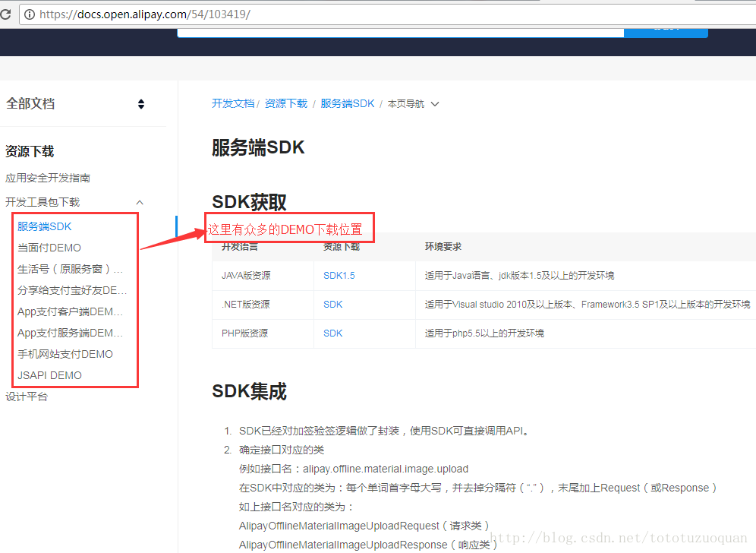Screen dimensions: 756x553
Task: Reload the page with the refresh icon
Action: pyautogui.click(x=5, y=14)
